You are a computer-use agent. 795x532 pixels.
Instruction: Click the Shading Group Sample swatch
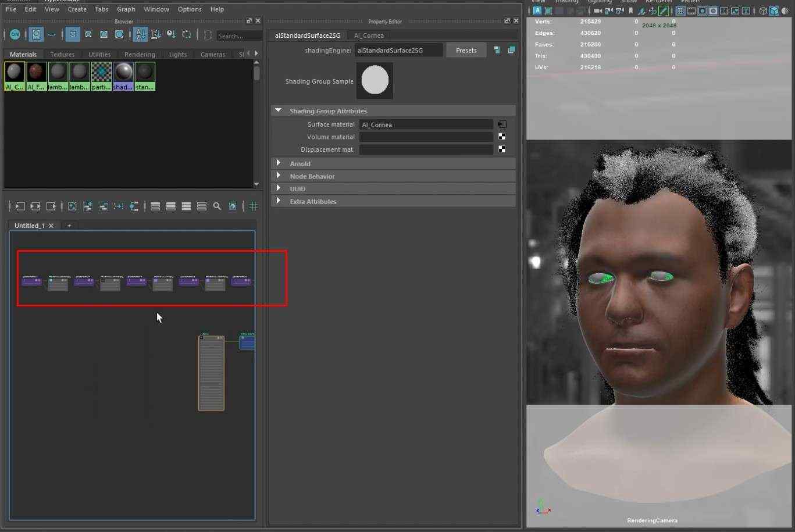pos(375,81)
